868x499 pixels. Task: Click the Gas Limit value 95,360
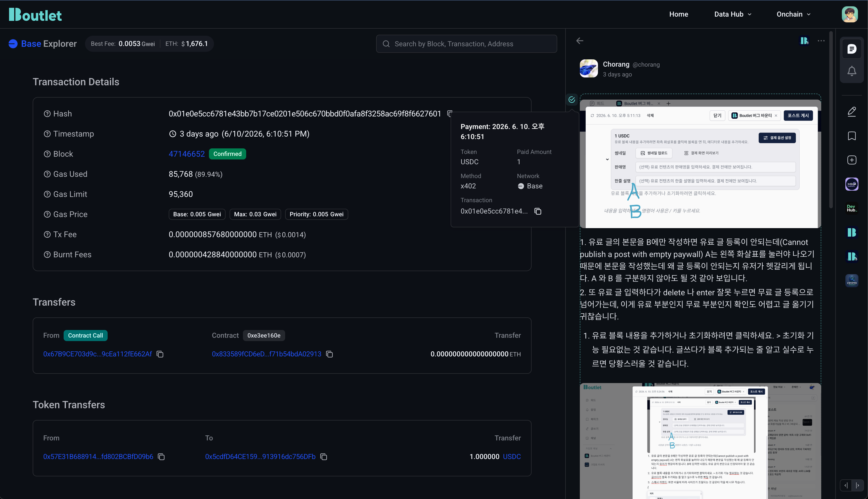(181, 194)
